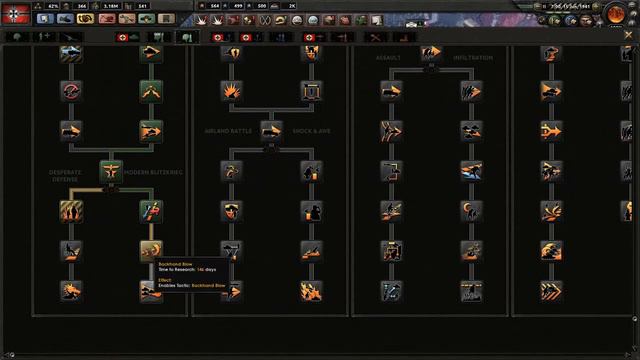Switch to the flag-and-tank armor research tab

coord(128,38)
